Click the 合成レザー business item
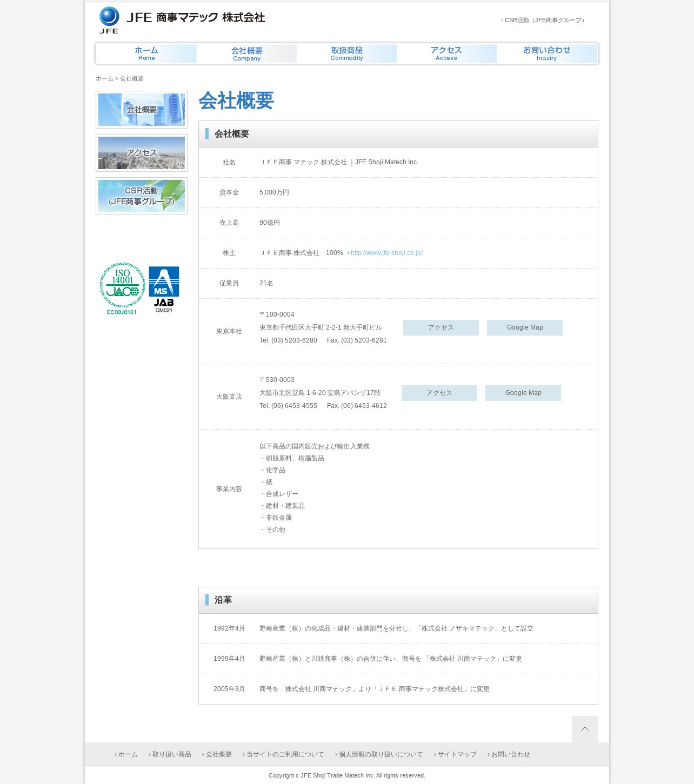The image size is (694, 784). pos(279,494)
